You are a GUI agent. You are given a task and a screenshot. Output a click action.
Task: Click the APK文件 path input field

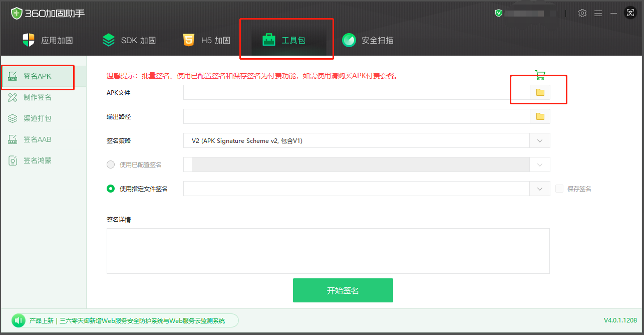tap(357, 92)
